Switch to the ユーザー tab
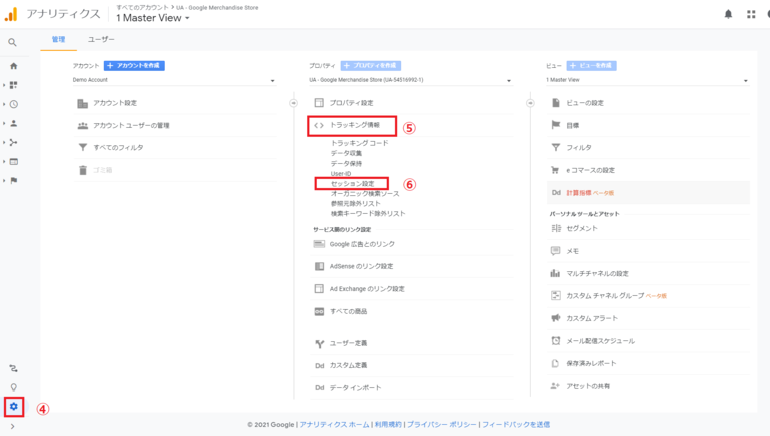Screen dimensions: 770x436 [x=101, y=40]
